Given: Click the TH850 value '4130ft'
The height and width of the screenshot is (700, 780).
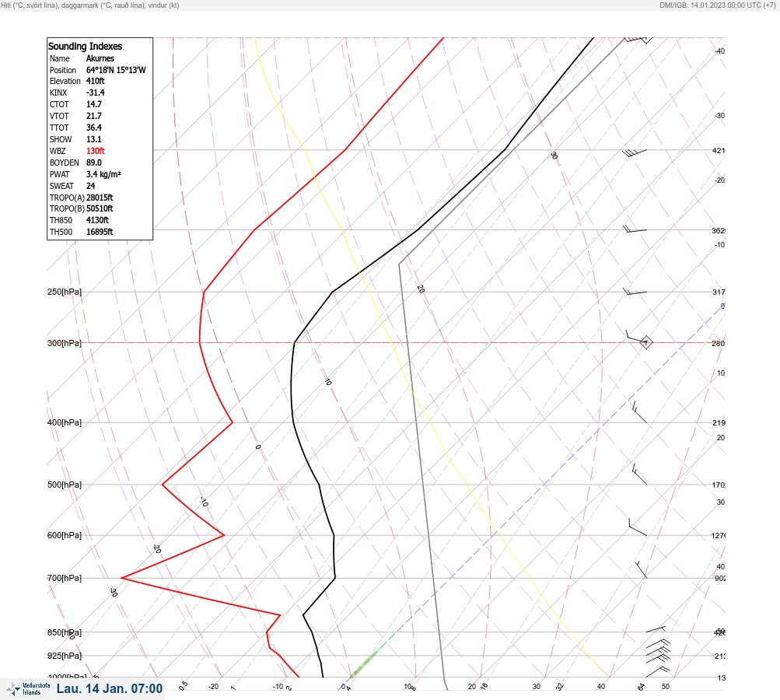Looking at the screenshot, I should [x=97, y=220].
